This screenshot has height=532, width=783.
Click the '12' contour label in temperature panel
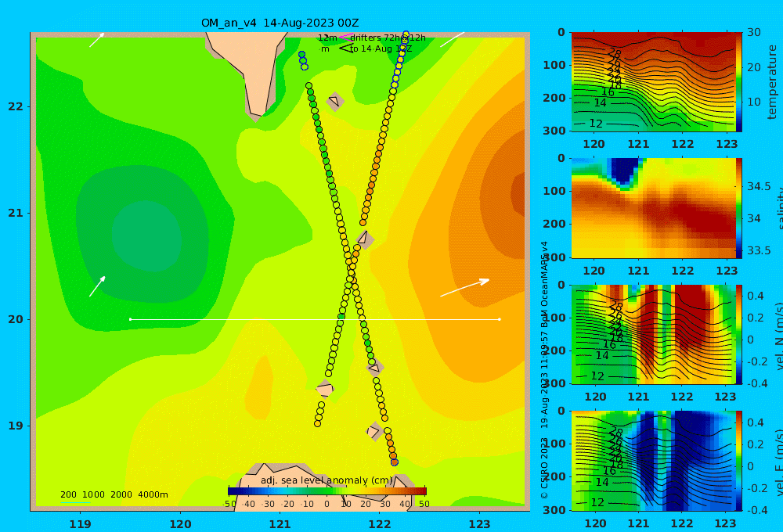click(596, 124)
